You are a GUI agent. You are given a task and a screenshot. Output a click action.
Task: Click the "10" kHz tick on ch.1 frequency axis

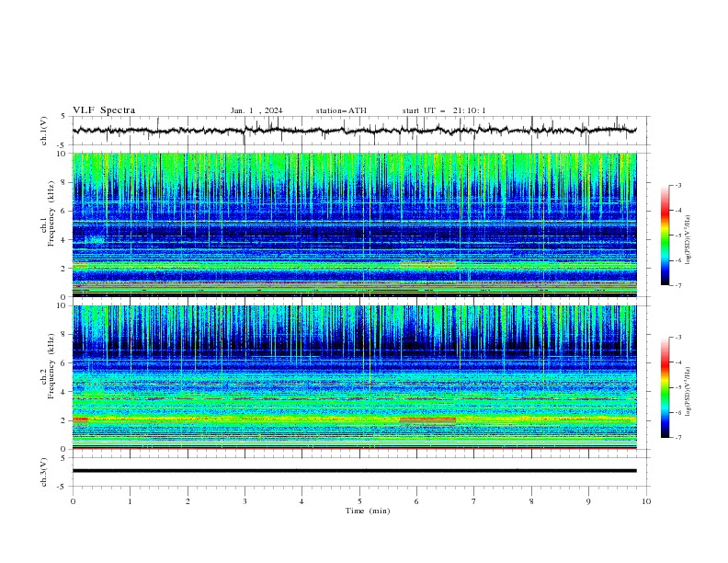[63, 154]
